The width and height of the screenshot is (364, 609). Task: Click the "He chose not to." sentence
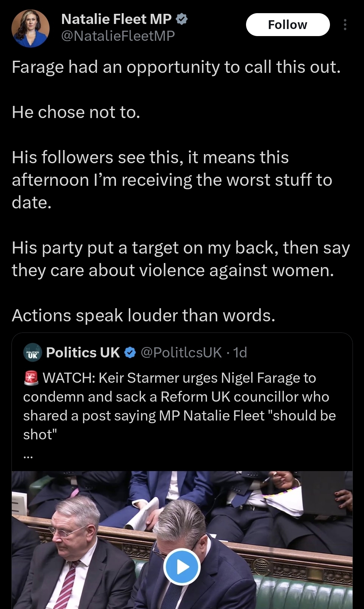point(76,112)
